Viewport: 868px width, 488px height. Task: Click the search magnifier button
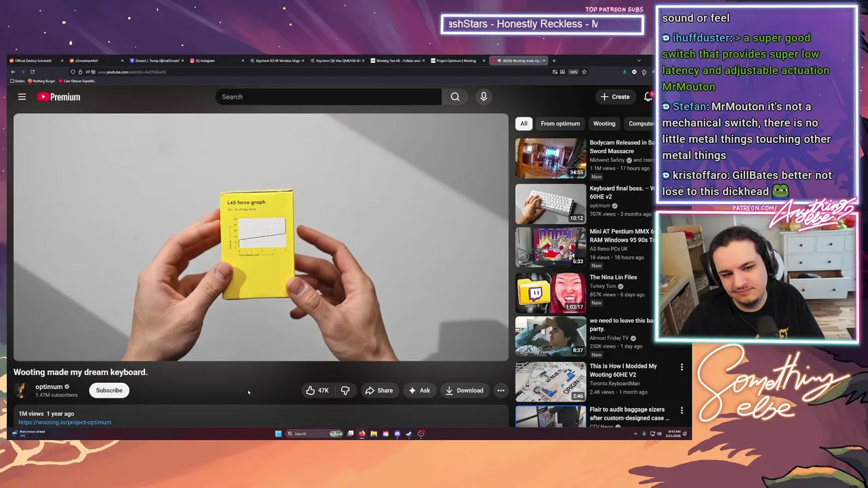(x=455, y=97)
